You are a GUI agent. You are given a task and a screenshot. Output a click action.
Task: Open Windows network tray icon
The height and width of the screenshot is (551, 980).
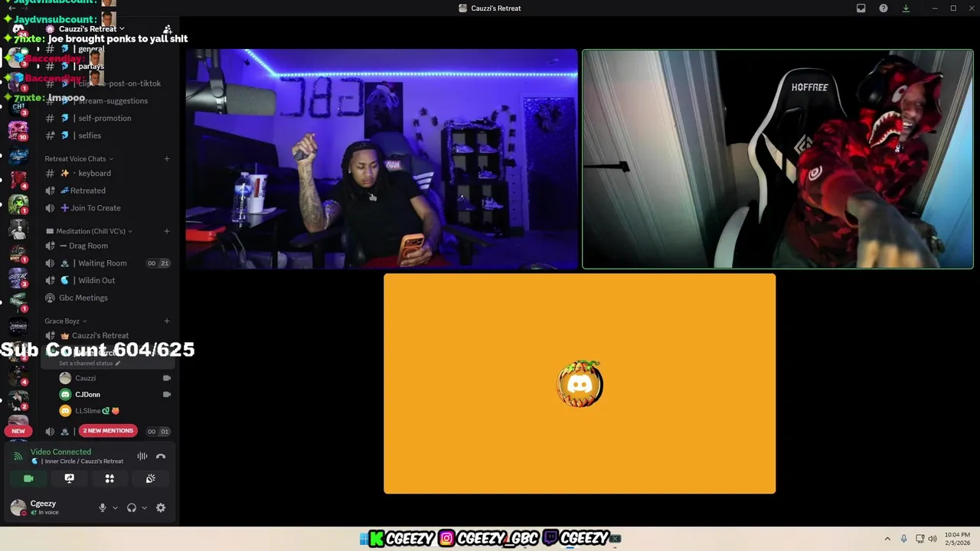coord(920,539)
